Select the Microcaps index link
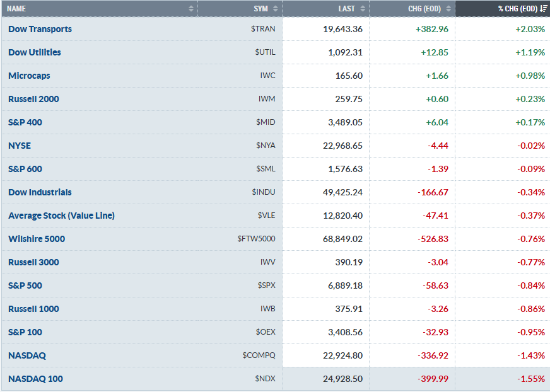Viewport: 550px width, 392px height. 29,76
